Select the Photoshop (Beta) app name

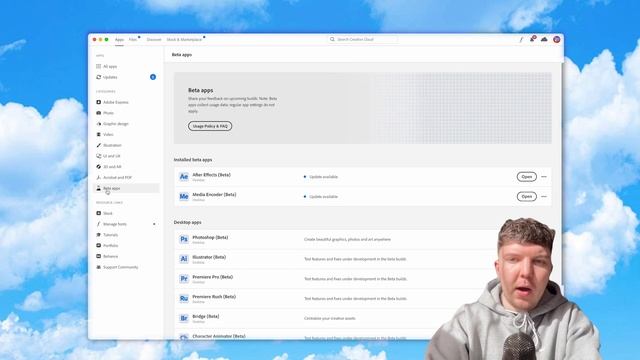coord(210,237)
